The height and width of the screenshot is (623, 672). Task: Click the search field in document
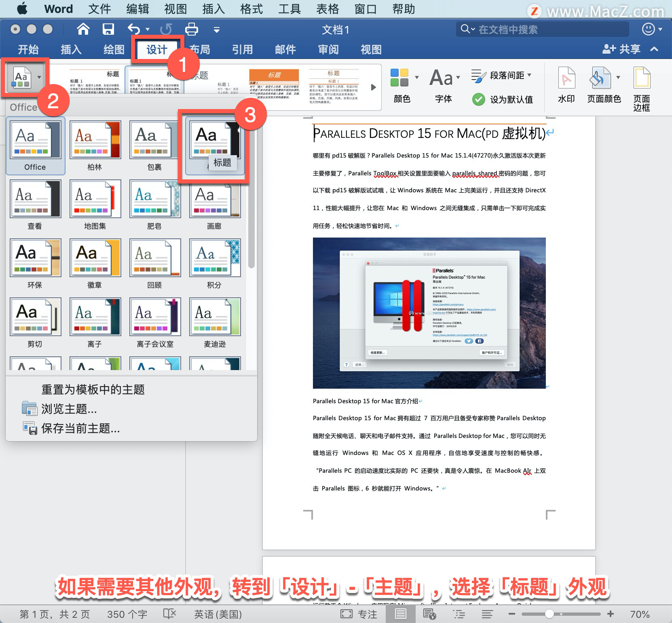542,29
